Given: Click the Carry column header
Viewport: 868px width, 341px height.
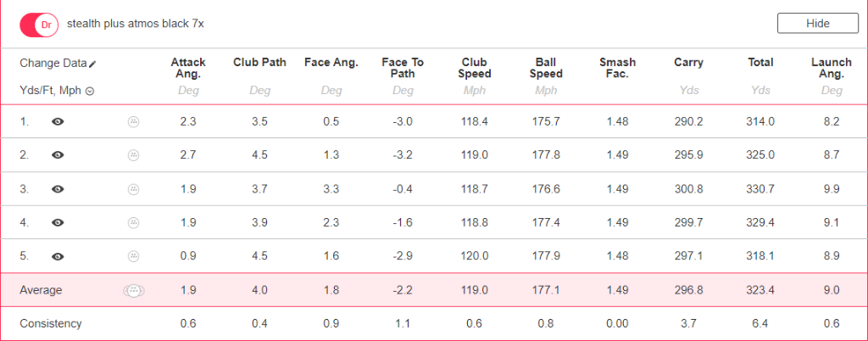Looking at the screenshot, I should click(x=688, y=63).
